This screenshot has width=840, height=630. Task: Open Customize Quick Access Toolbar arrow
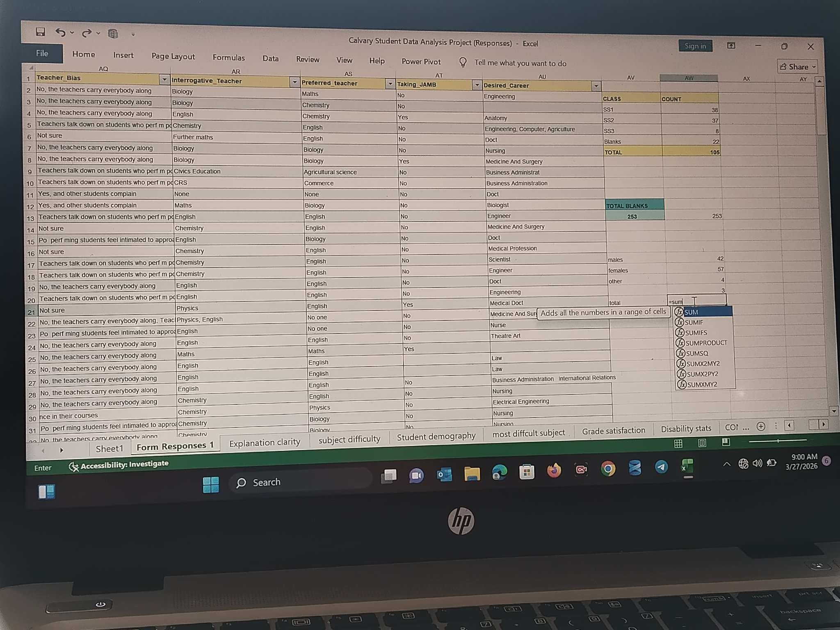point(133,34)
